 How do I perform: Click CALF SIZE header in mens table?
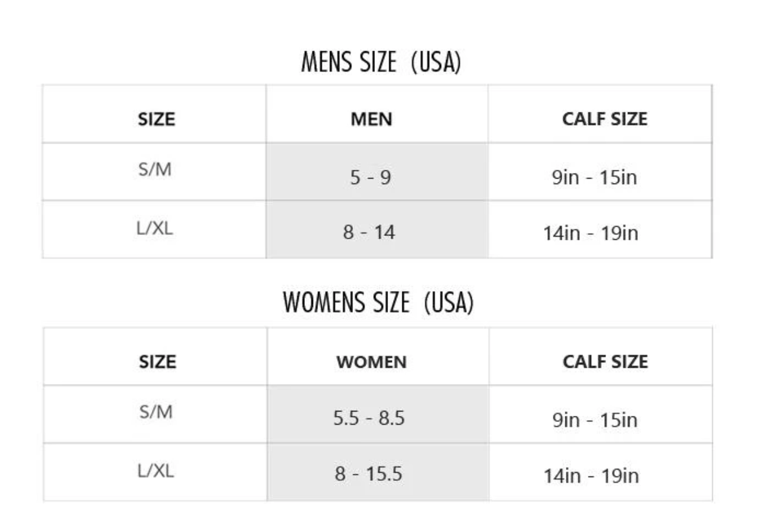tap(605, 119)
